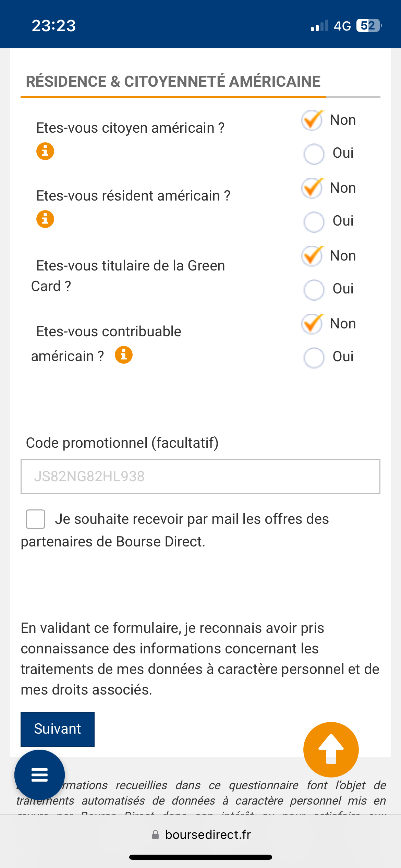
Task: Open the blue hamburger menu button
Action: (39, 775)
